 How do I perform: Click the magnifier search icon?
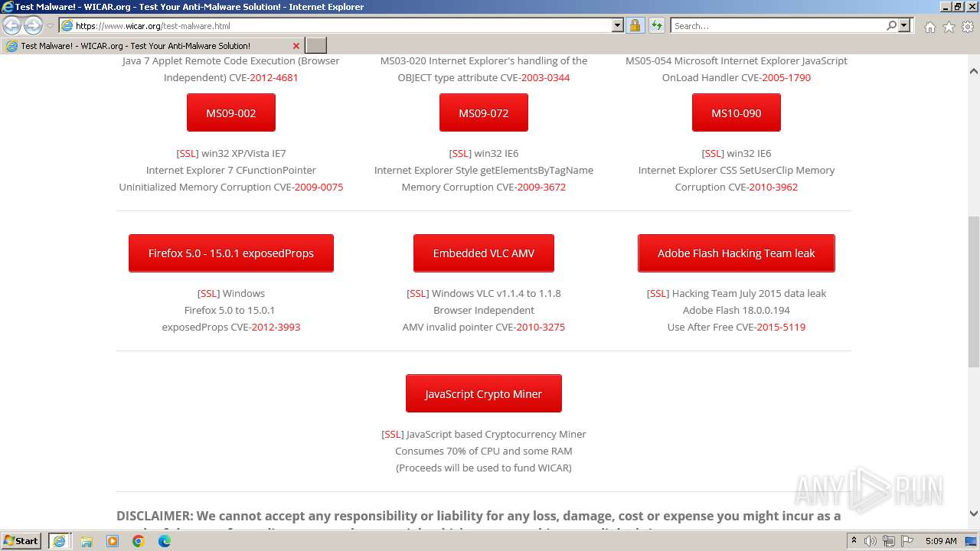891,25
